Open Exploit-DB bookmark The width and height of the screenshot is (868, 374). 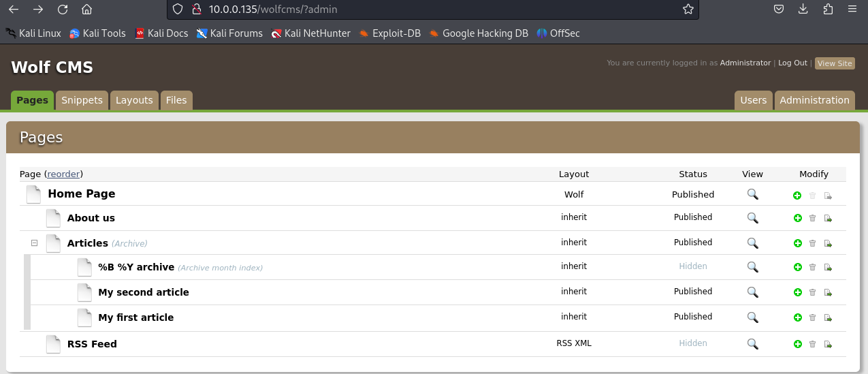coord(390,33)
